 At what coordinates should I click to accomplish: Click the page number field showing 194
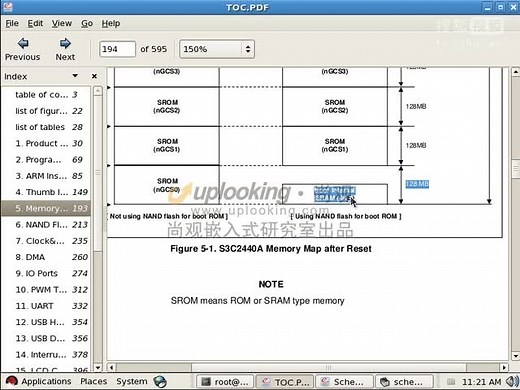click(x=117, y=49)
